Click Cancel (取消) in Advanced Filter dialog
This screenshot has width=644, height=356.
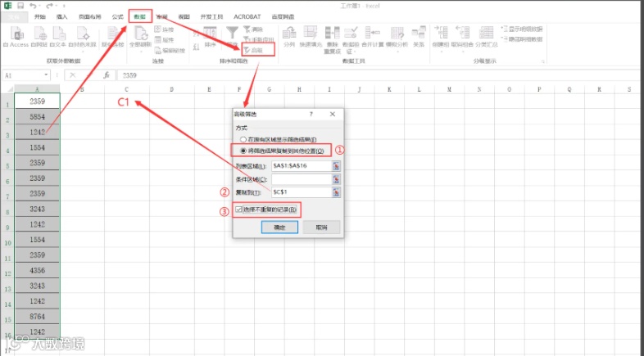(321, 228)
